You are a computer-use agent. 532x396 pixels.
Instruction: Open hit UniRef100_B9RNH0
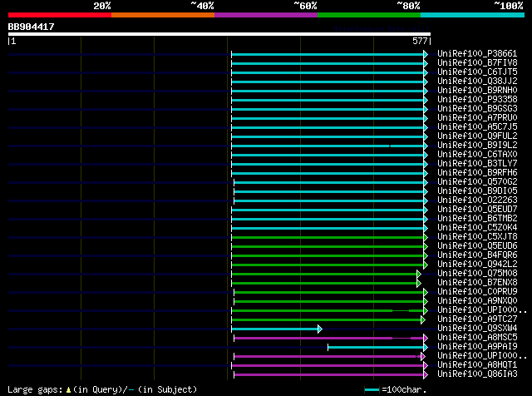tap(477, 91)
